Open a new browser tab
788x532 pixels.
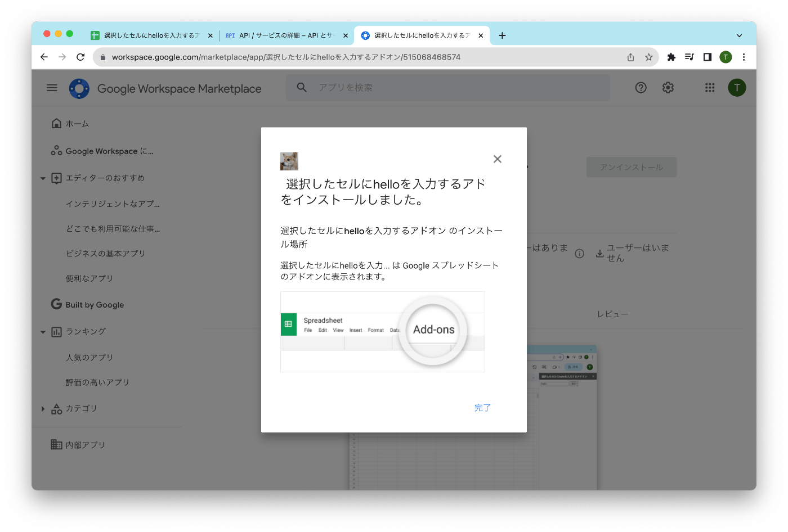point(502,35)
